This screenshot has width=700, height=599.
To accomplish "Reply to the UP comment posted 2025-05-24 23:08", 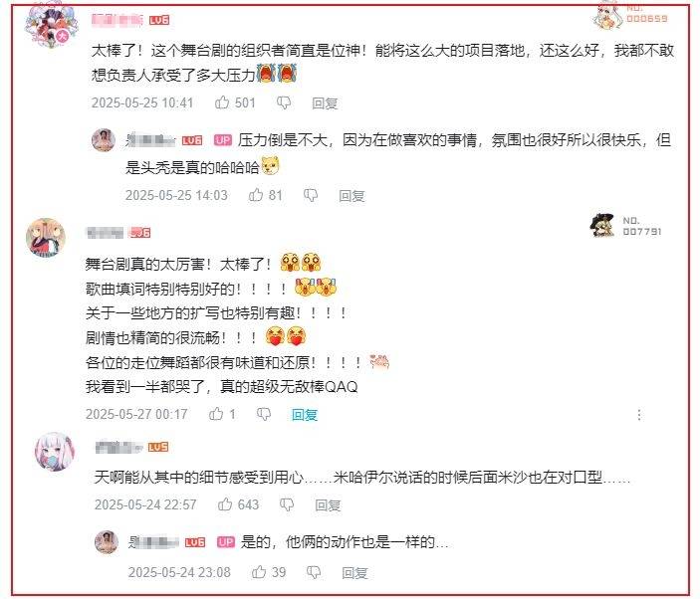I will pos(354,573).
